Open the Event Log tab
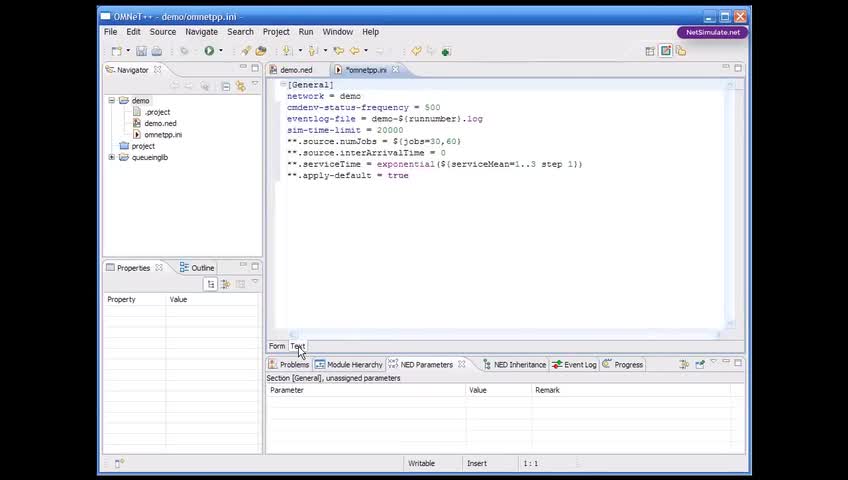 pyautogui.click(x=579, y=365)
